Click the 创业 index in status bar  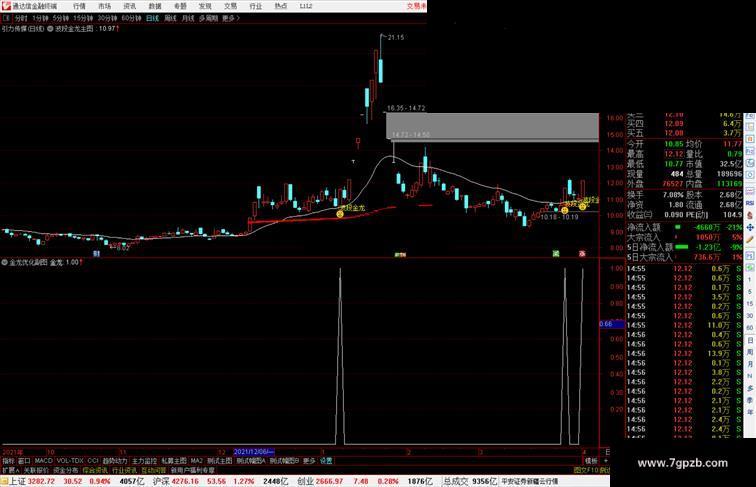tap(305, 481)
